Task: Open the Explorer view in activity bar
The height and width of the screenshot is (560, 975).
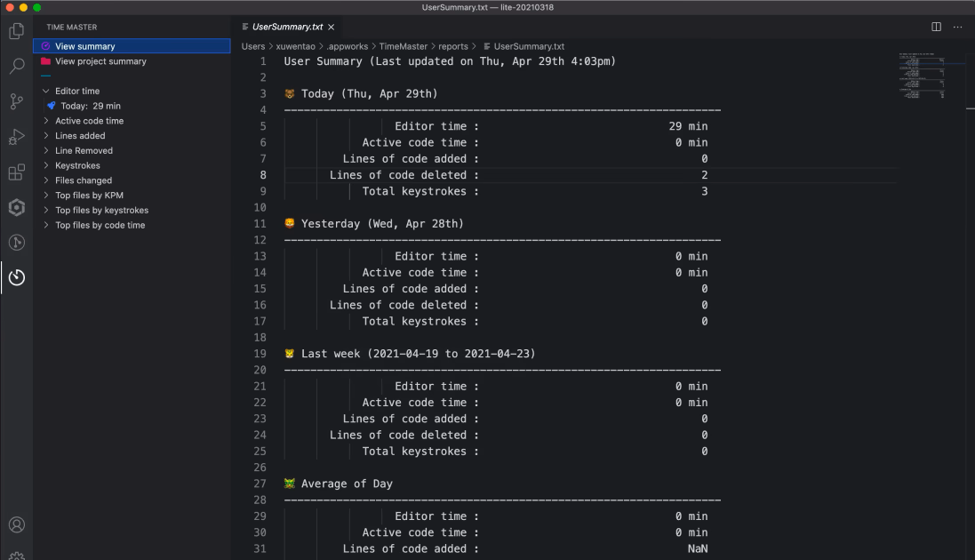Action: click(17, 30)
